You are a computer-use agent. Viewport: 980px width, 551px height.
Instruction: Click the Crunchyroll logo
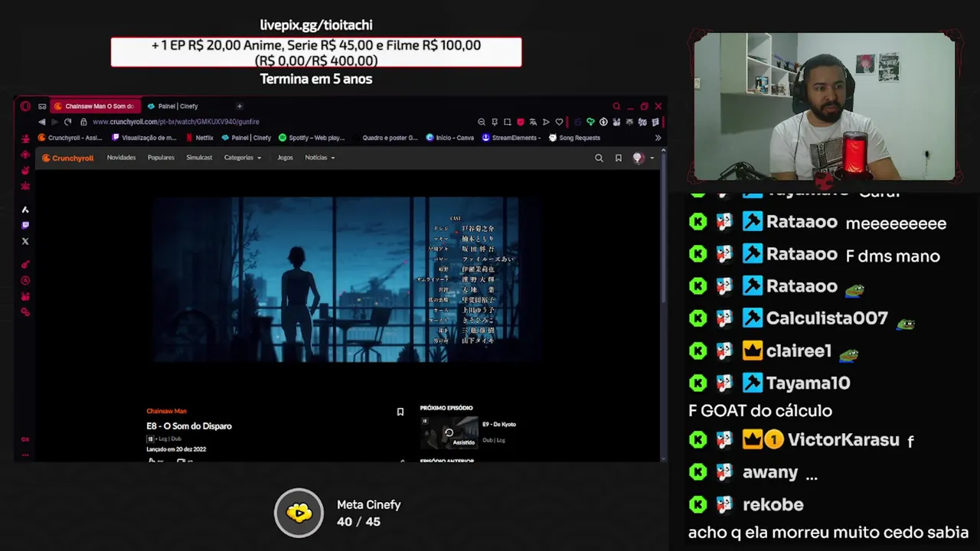click(x=67, y=158)
